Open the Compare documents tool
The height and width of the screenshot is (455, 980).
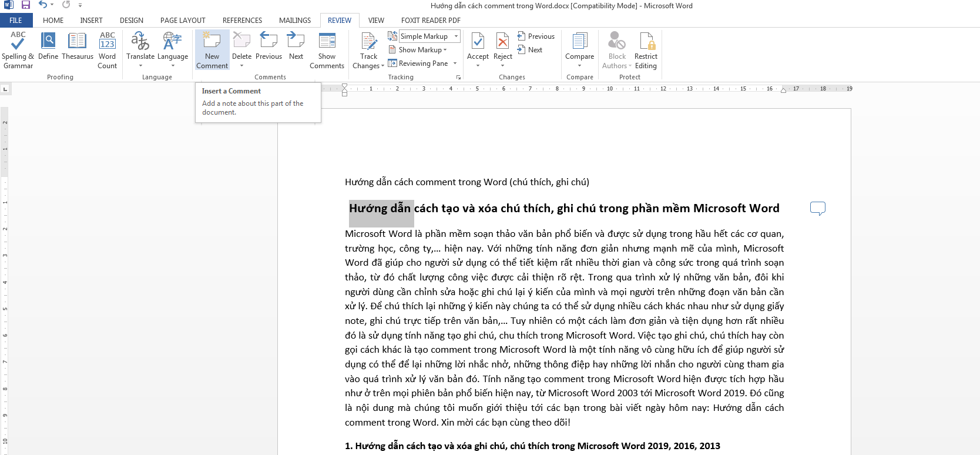579,42
